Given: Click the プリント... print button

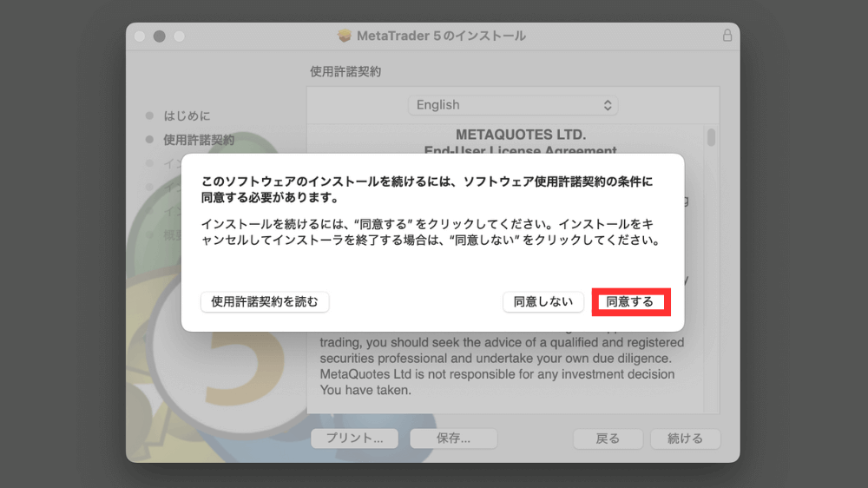Looking at the screenshot, I should [x=354, y=439].
